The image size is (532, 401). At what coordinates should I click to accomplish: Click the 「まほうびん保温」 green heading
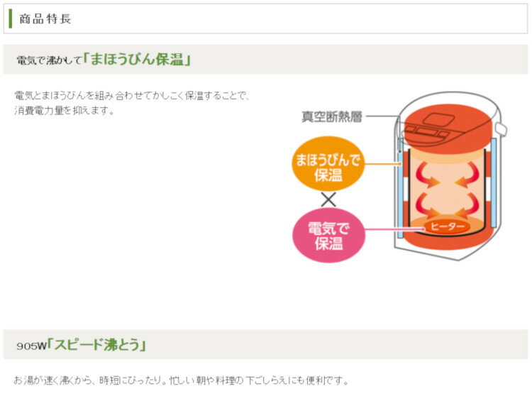[137, 59]
